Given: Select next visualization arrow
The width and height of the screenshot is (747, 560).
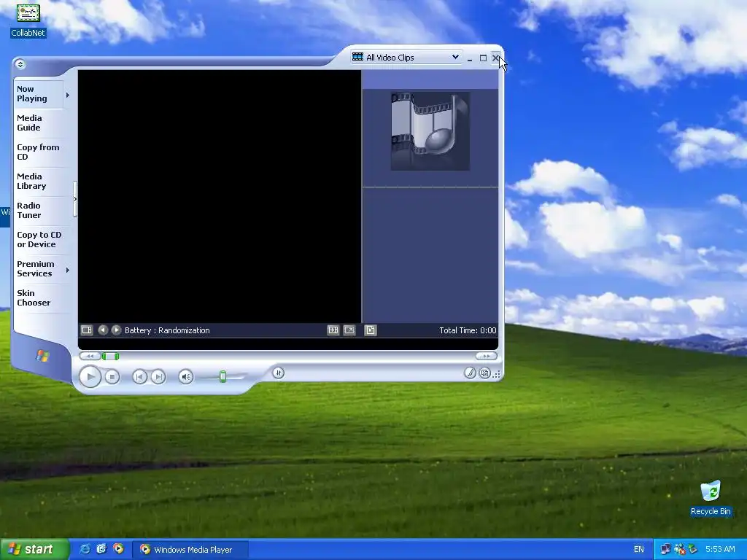Looking at the screenshot, I should tap(116, 330).
